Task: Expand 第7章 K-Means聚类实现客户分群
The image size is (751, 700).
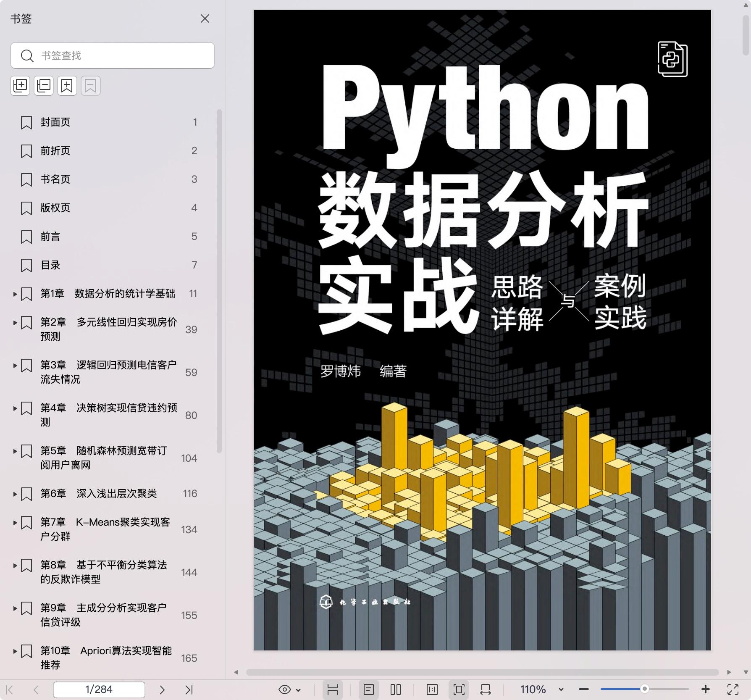Action: tap(15, 523)
